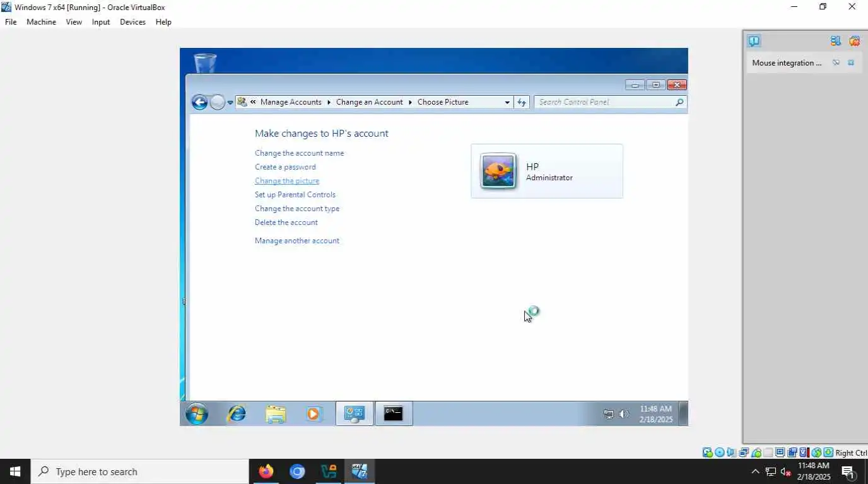Launch Firefox from the Windows 10 taskbar
Image resolution: width=868 pixels, height=484 pixels.
266,471
